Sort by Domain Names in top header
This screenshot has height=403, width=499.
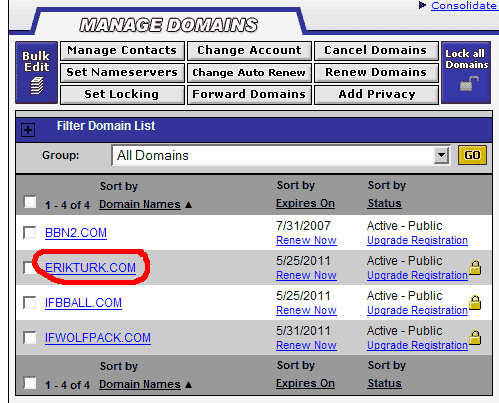[140, 204]
